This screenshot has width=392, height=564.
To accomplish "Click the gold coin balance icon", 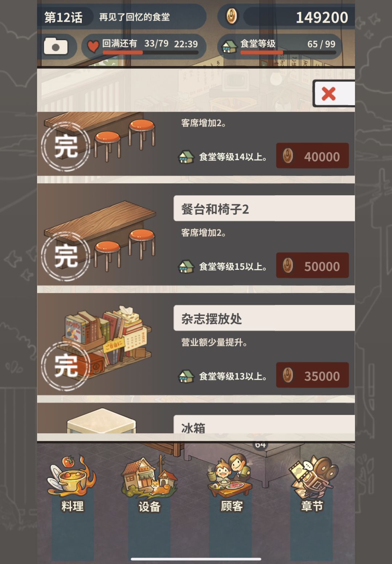I will (232, 16).
